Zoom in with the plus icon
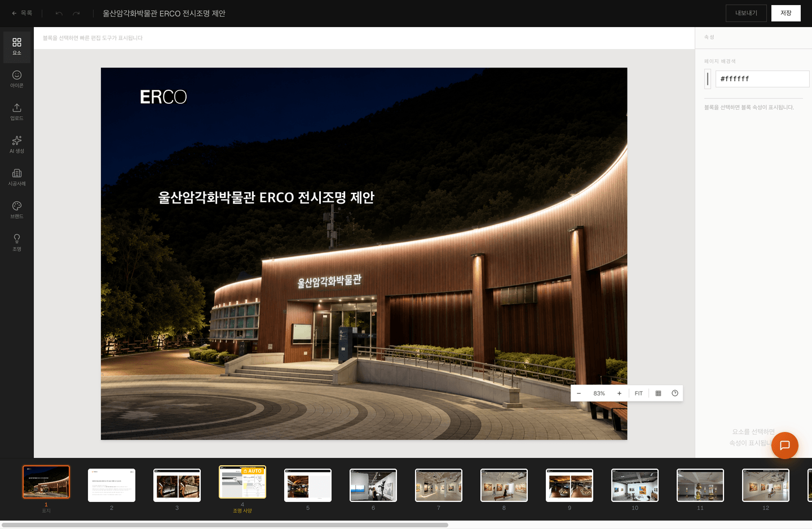This screenshot has height=529, width=812. pos(619,393)
